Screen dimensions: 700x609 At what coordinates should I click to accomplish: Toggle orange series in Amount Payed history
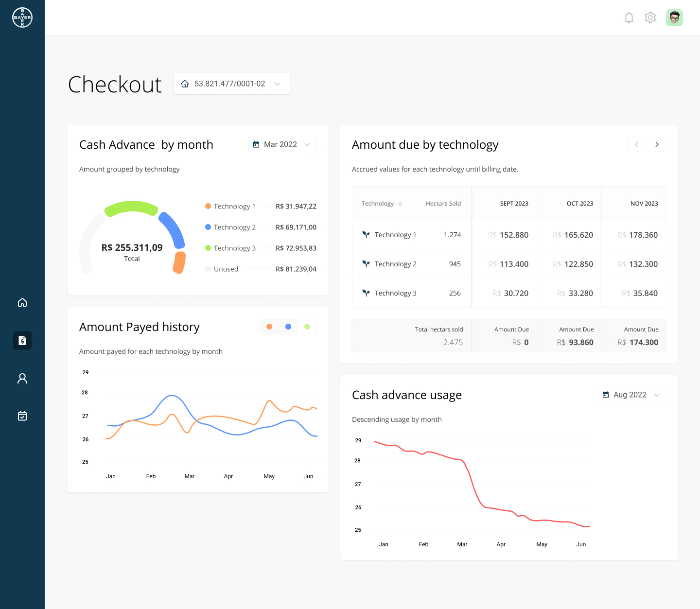click(x=269, y=327)
